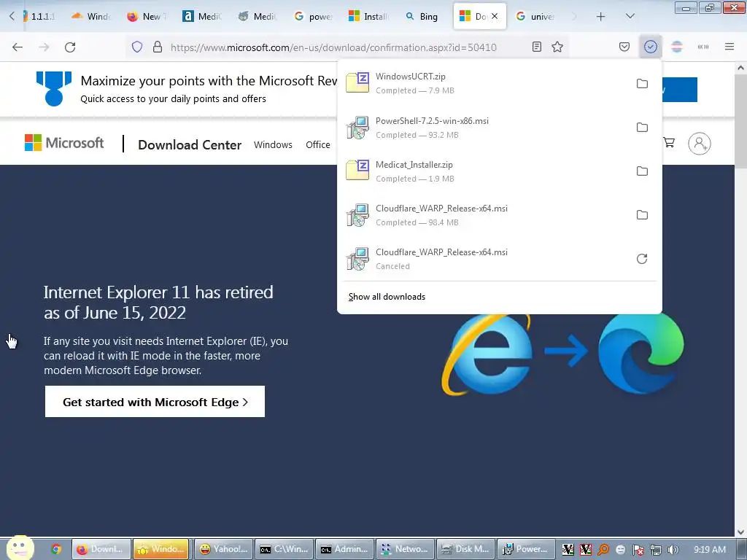747x560 pixels.
Task: Click Download Center heading link
Action: [x=190, y=145]
